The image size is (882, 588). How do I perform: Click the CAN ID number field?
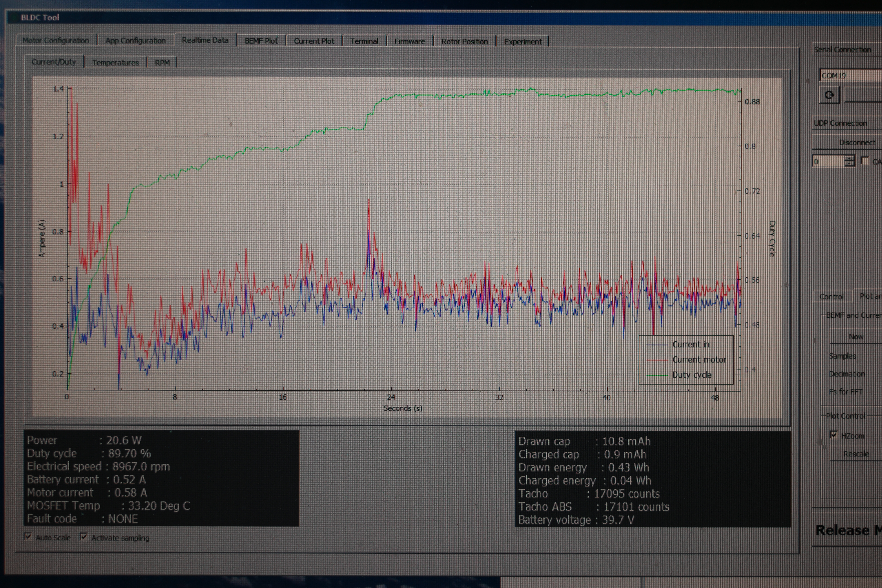click(x=828, y=162)
